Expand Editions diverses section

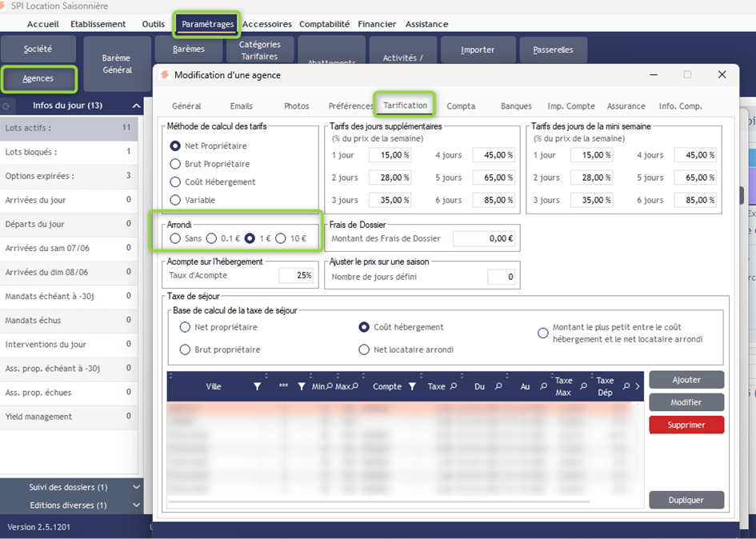click(x=136, y=505)
